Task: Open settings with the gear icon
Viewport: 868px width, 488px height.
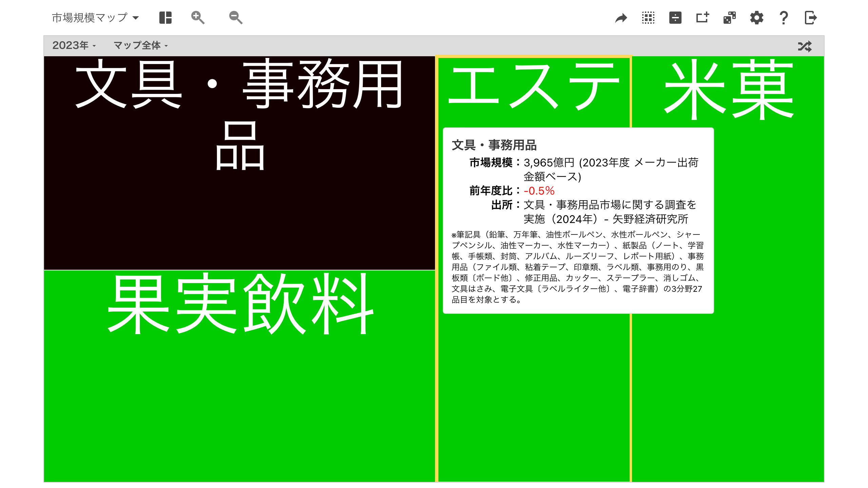Action: 756,18
